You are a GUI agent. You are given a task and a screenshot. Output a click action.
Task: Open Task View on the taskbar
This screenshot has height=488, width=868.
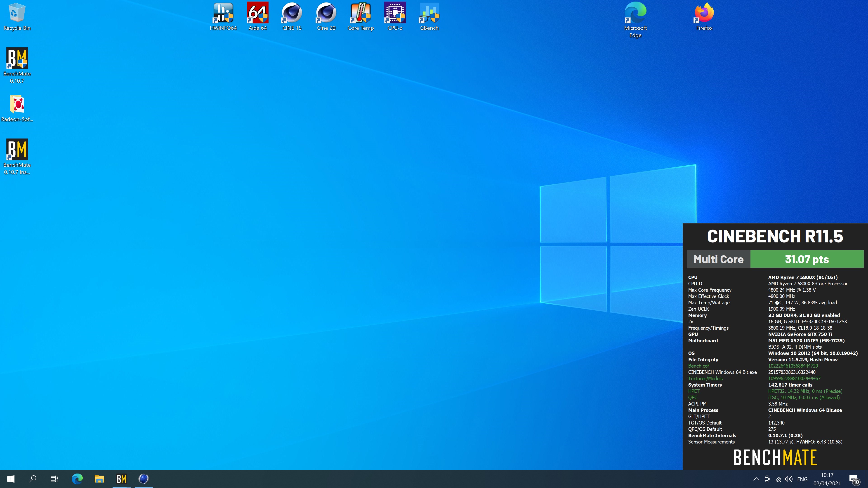click(x=54, y=479)
